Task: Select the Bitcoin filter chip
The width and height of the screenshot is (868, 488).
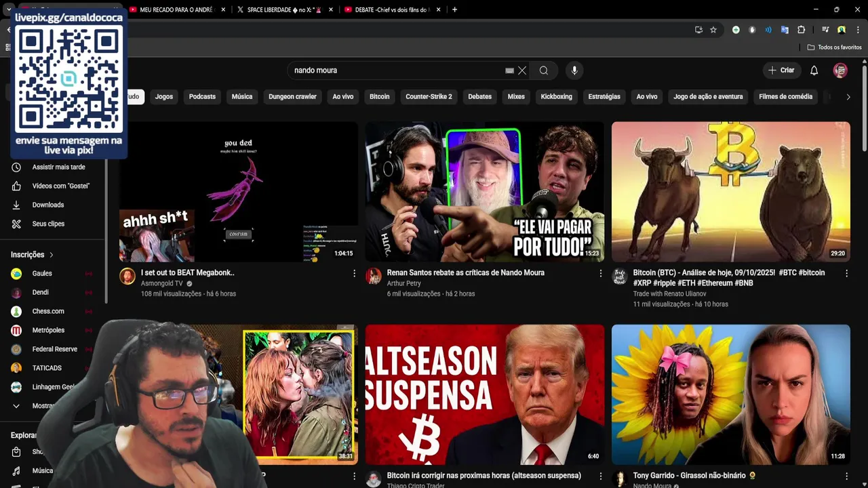Action: pyautogui.click(x=380, y=97)
